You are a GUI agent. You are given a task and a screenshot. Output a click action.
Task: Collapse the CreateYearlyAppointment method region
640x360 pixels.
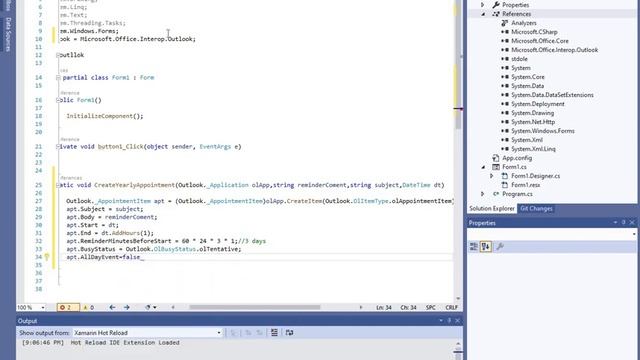point(58,185)
